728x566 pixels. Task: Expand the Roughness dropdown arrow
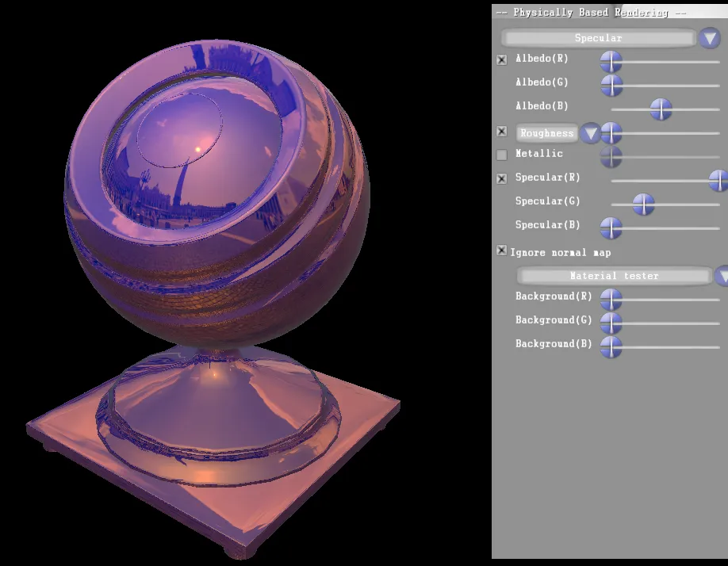click(x=591, y=134)
